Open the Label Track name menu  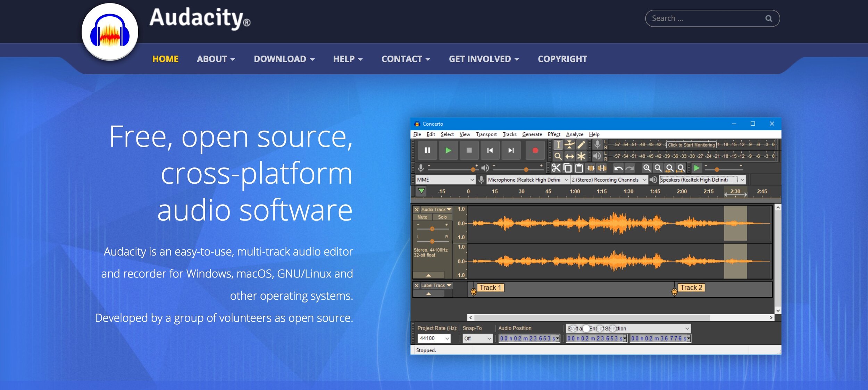pos(436,285)
